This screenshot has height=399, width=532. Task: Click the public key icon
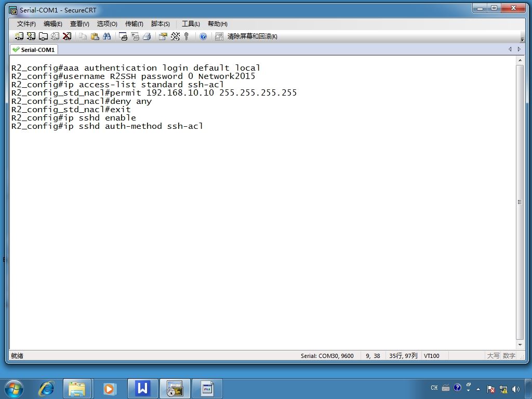pyautogui.click(x=187, y=36)
